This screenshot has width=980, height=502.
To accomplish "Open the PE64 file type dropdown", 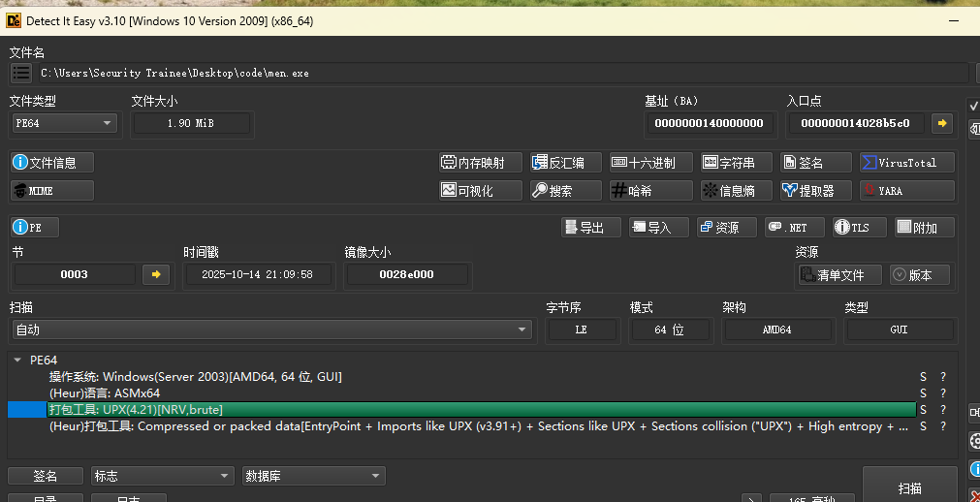I will [64, 123].
